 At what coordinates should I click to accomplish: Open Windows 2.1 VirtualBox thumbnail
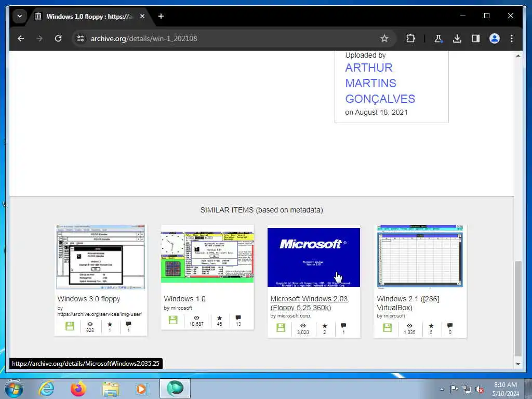pyautogui.click(x=420, y=256)
